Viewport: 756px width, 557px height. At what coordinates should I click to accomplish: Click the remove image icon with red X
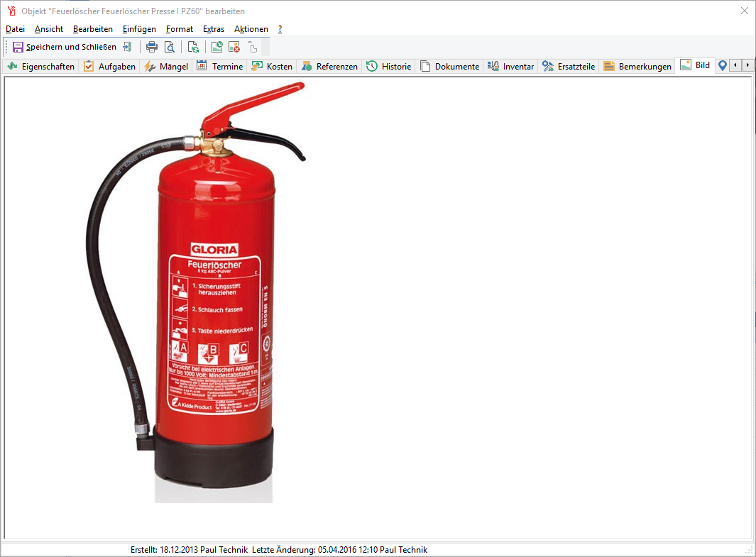[x=234, y=47]
